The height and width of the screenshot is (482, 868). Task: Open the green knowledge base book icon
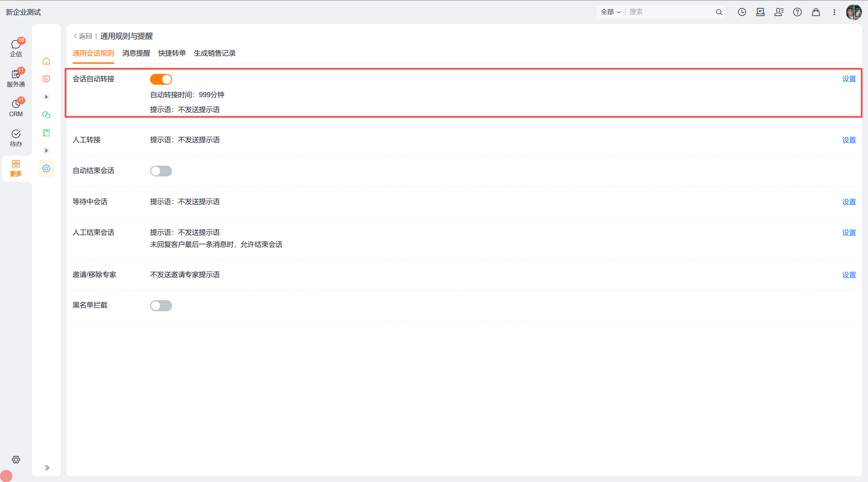pos(46,132)
